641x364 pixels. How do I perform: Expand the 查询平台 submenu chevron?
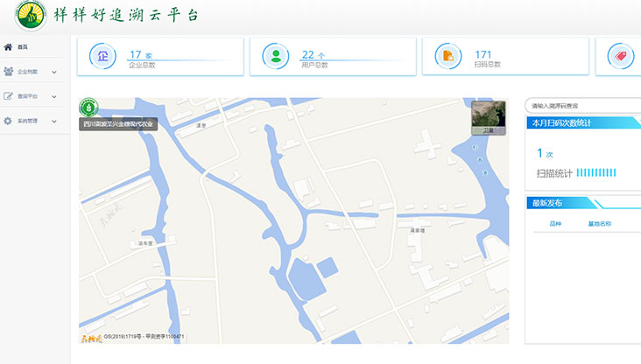tap(54, 96)
